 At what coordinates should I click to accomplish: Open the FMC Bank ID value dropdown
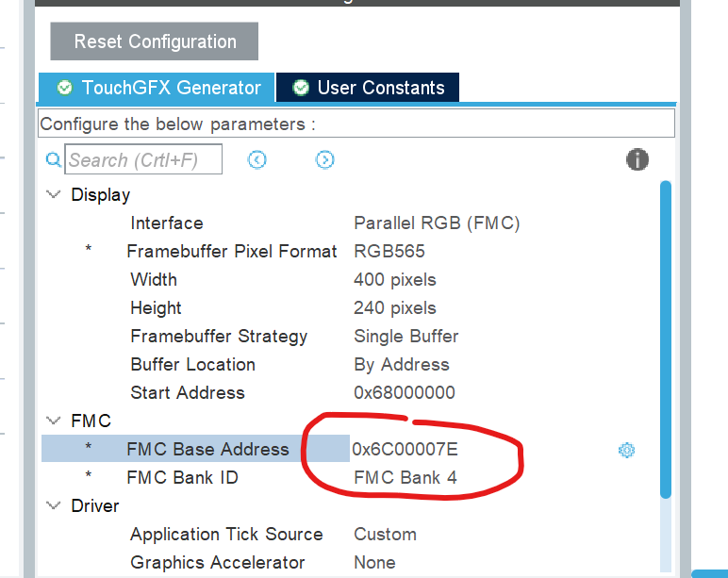pos(405,477)
